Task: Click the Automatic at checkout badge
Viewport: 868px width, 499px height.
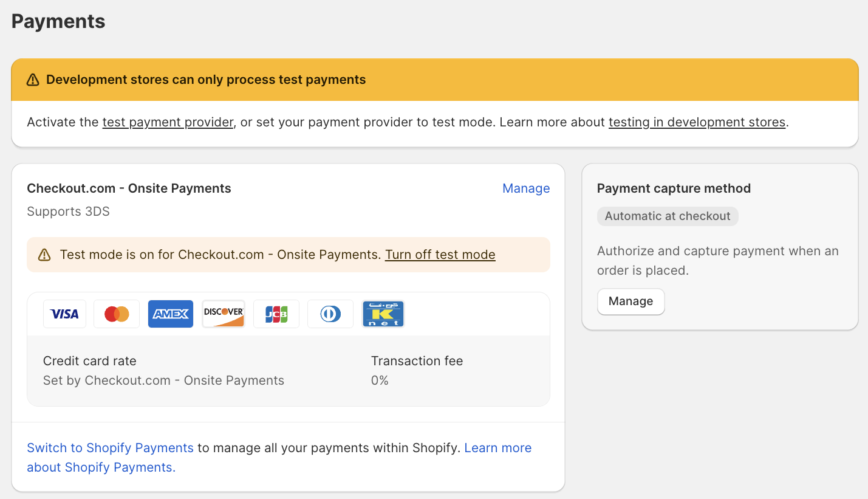Action: pyautogui.click(x=668, y=216)
